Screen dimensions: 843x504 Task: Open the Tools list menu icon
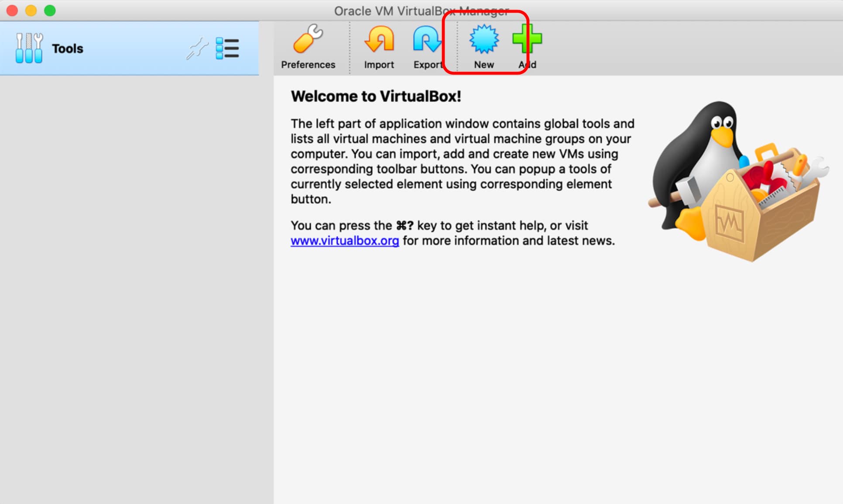click(227, 48)
